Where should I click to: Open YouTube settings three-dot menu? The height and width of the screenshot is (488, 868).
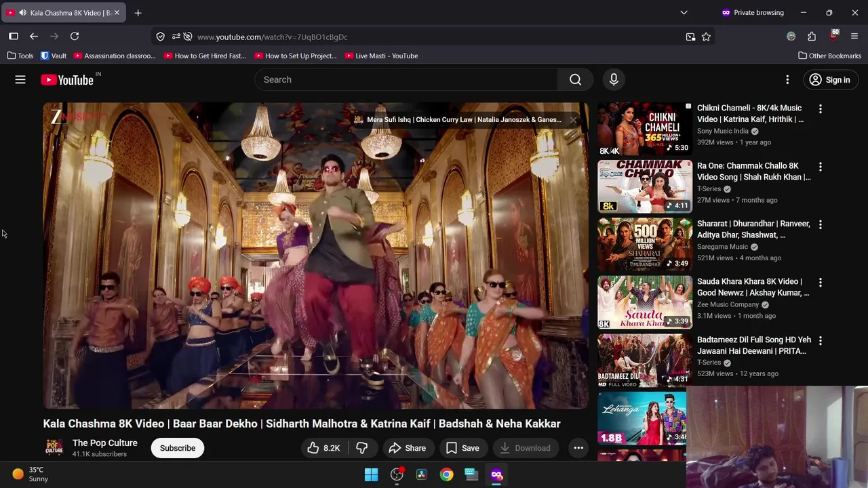click(x=787, y=80)
